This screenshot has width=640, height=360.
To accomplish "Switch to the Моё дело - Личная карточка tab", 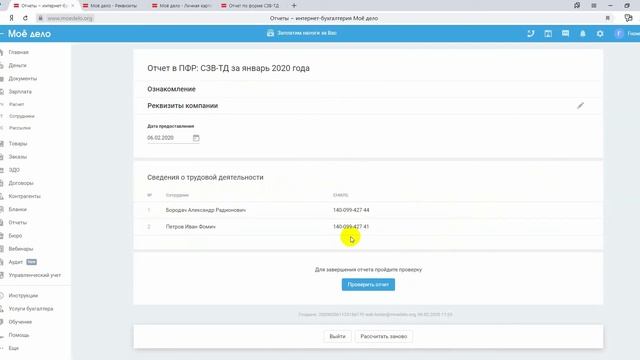I will [x=182, y=6].
